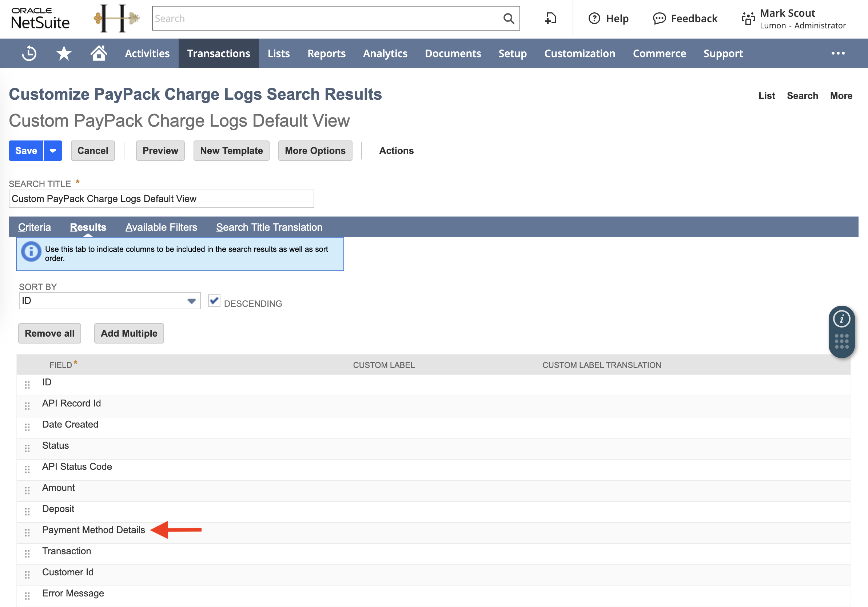Select the Results tab

click(88, 227)
